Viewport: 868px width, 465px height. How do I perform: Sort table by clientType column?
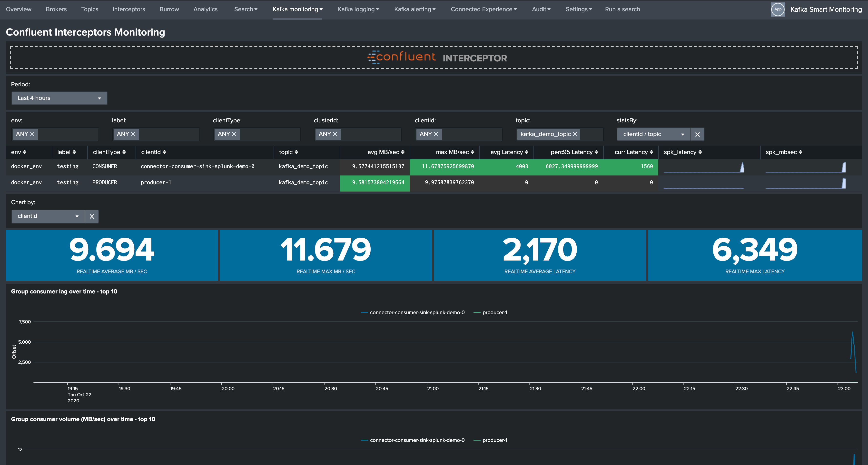click(x=109, y=152)
